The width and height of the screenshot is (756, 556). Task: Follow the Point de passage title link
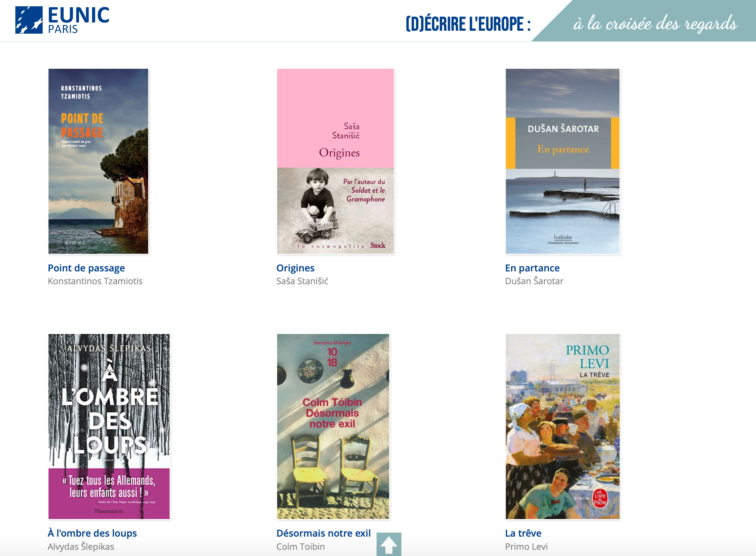click(x=86, y=268)
